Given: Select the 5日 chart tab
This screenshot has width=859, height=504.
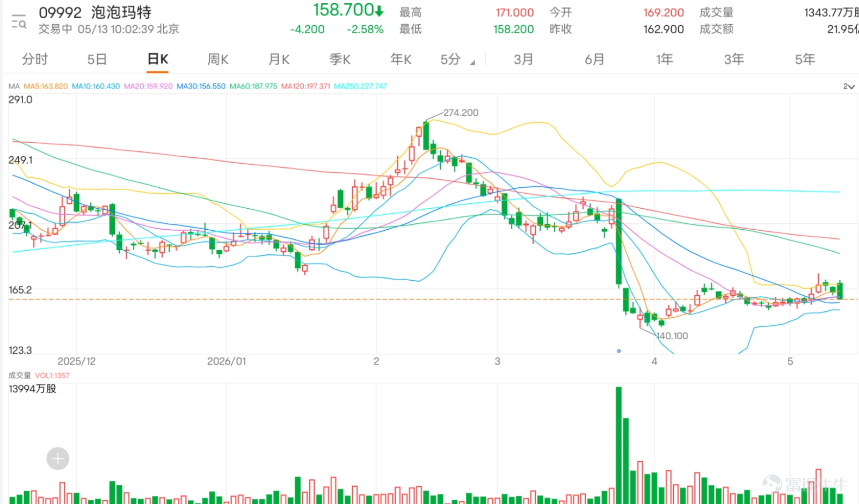Looking at the screenshot, I should (97, 59).
